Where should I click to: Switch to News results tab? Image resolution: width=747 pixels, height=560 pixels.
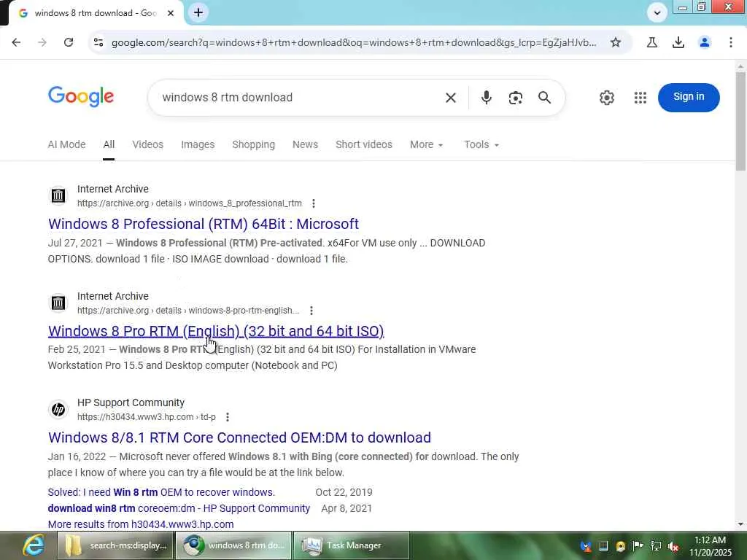[305, 144]
